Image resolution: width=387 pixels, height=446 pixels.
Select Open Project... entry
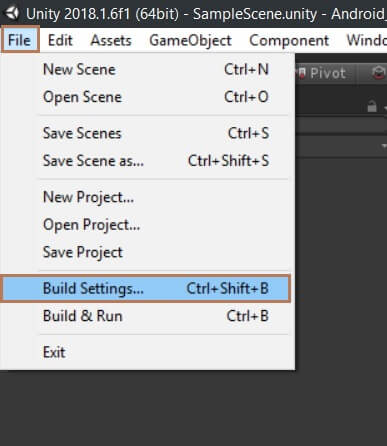[148, 225]
